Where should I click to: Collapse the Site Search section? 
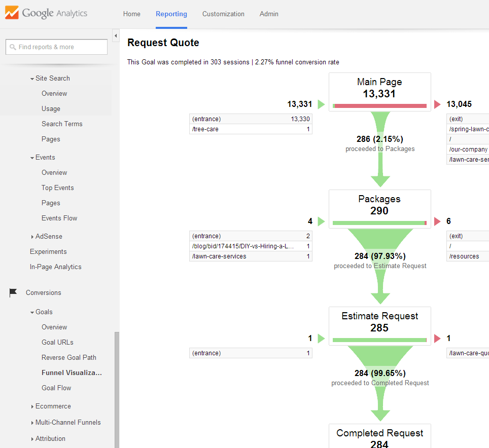[x=32, y=79]
